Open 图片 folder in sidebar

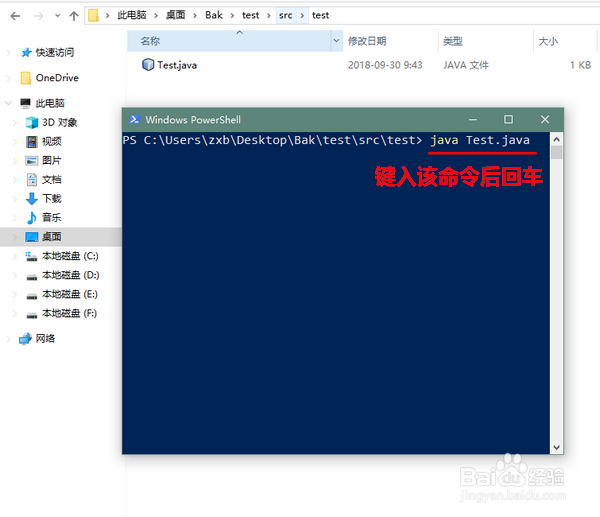pyautogui.click(x=52, y=161)
